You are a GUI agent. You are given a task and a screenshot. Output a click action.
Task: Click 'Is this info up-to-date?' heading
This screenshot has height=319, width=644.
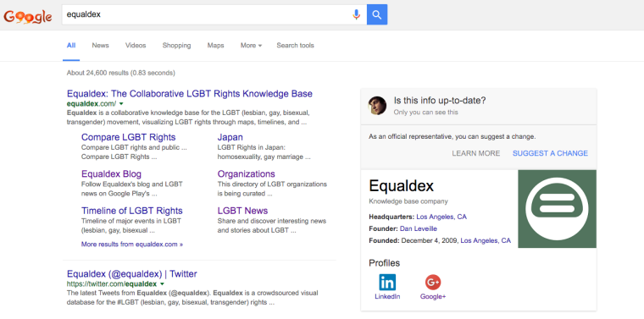click(440, 101)
